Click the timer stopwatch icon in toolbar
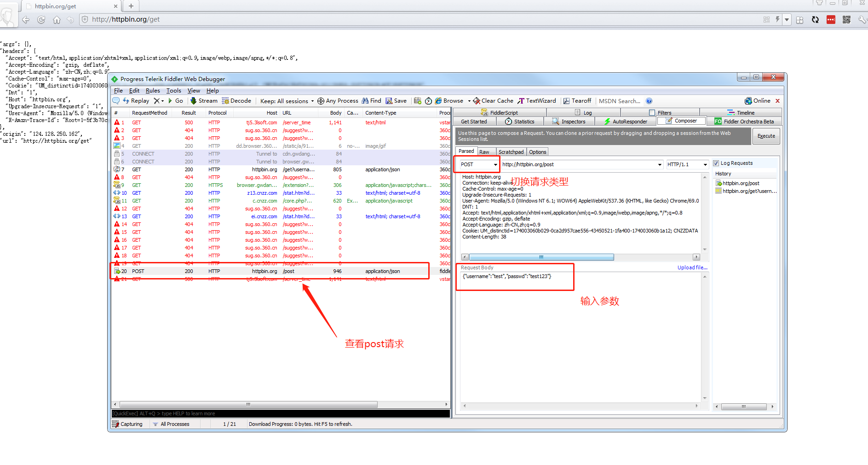Screen dimensions: 868x465 (428, 101)
